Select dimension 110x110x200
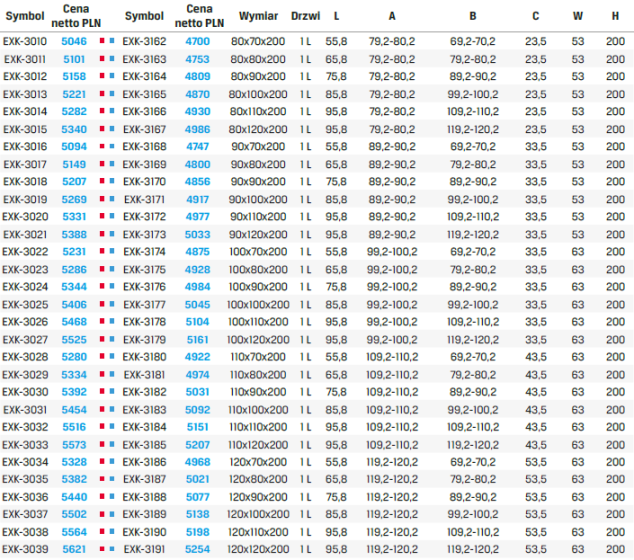The image size is (634, 560). [x=258, y=427]
